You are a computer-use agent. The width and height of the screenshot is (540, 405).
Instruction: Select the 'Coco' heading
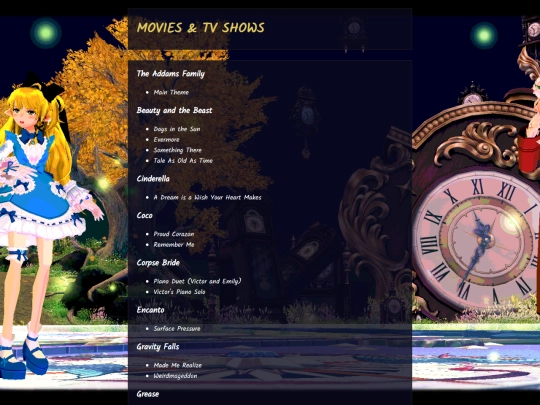(x=145, y=216)
